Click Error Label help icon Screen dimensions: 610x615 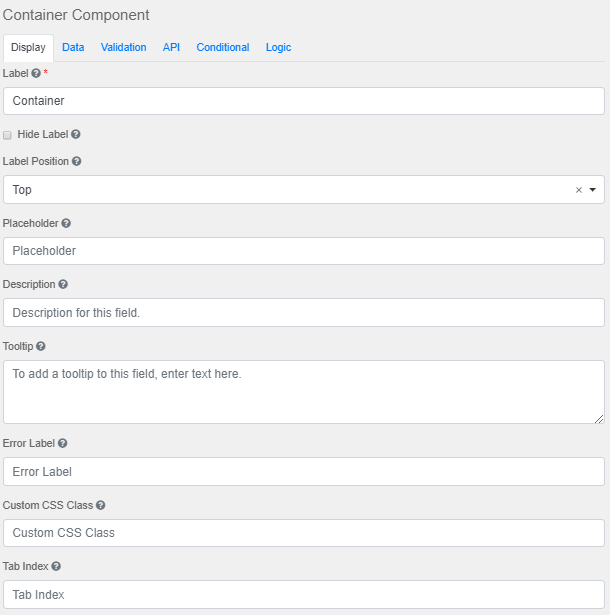[63, 443]
